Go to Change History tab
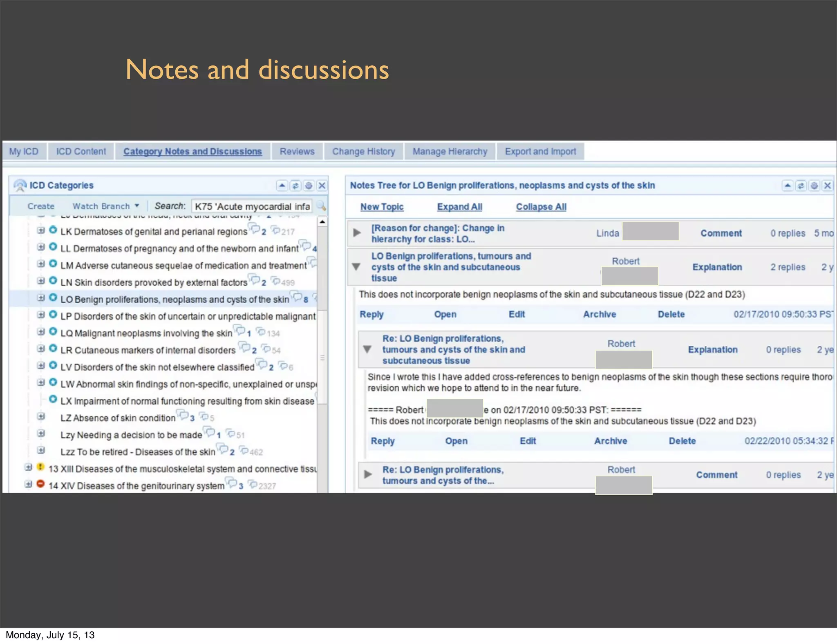Viewport: 837px width, 644px height. pos(364,152)
